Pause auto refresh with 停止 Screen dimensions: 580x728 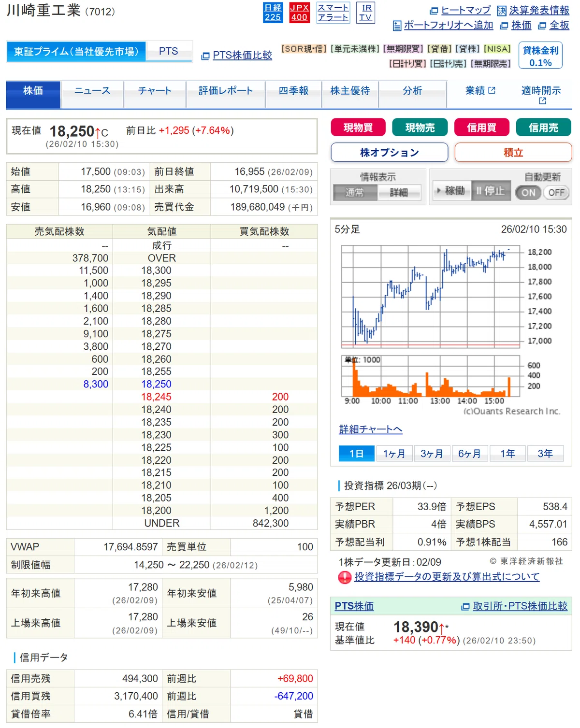(x=490, y=191)
